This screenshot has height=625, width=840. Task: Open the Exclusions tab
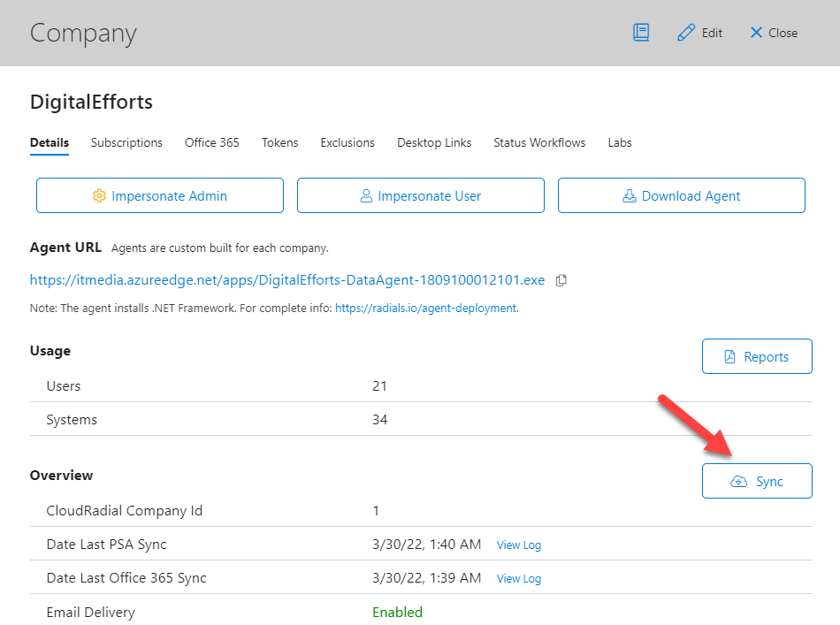(x=347, y=142)
